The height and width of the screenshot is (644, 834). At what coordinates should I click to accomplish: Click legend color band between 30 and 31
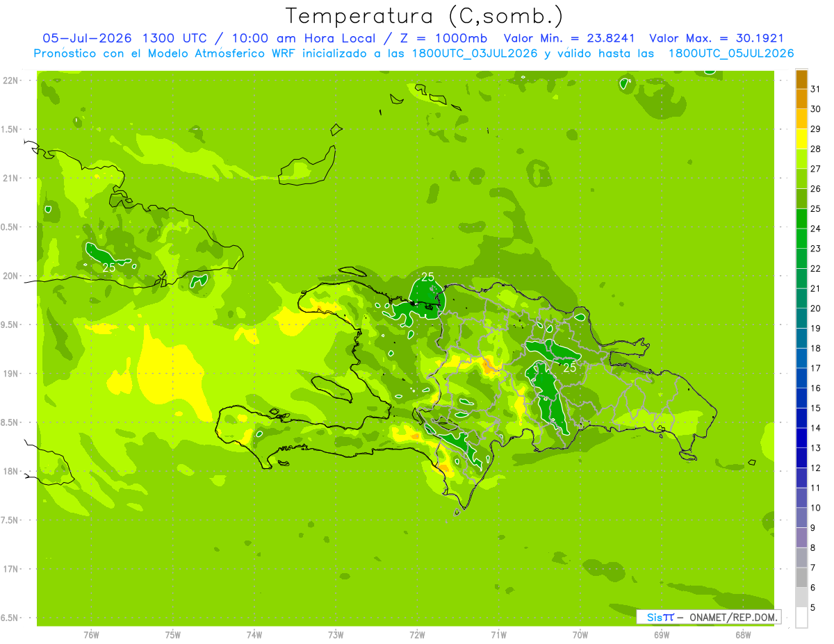801,99
